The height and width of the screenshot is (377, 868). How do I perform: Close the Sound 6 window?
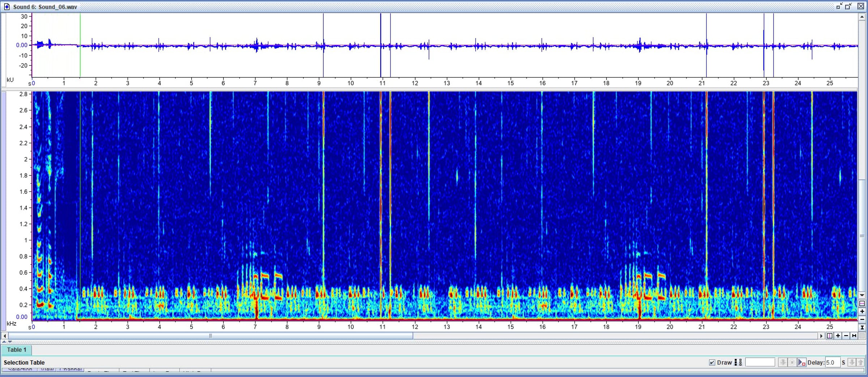click(861, 6)
